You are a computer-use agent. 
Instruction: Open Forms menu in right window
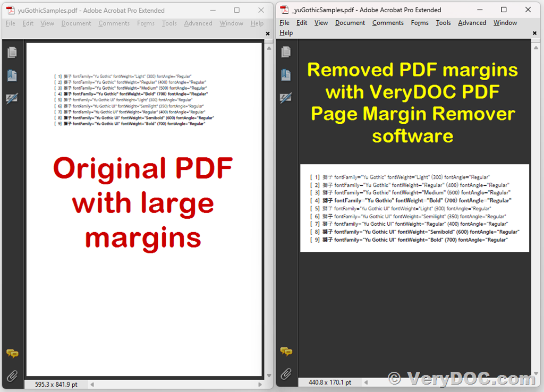[x=420, y=22]
